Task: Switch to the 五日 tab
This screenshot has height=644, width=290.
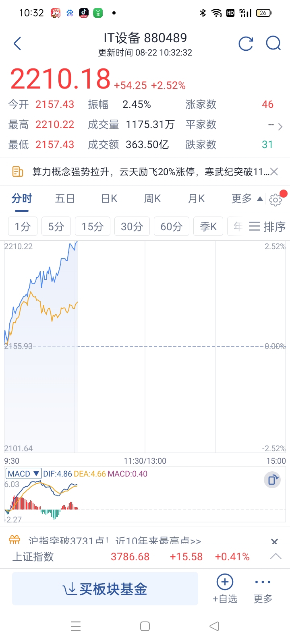Action: tap(65, 198)
